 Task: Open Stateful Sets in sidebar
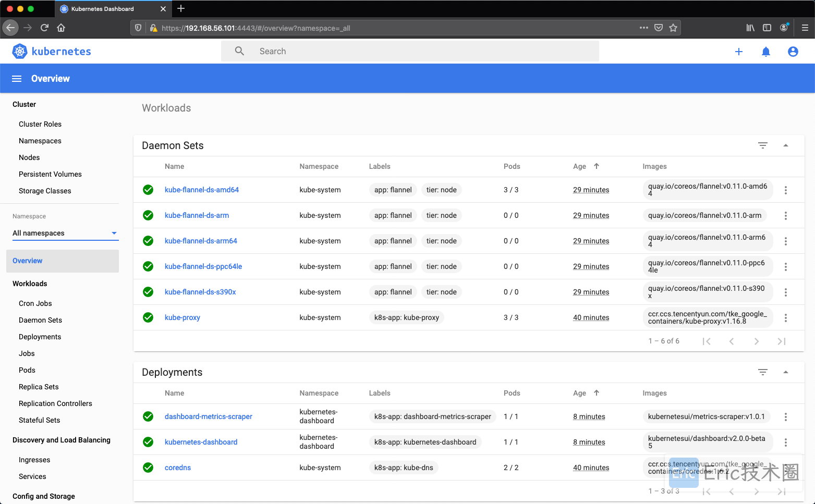click(x=39, y=420)
